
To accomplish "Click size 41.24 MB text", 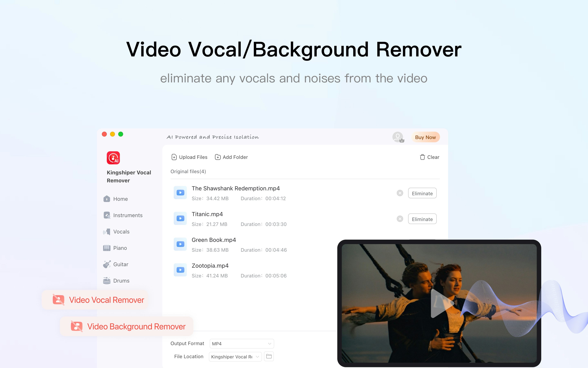I will 217,276.
